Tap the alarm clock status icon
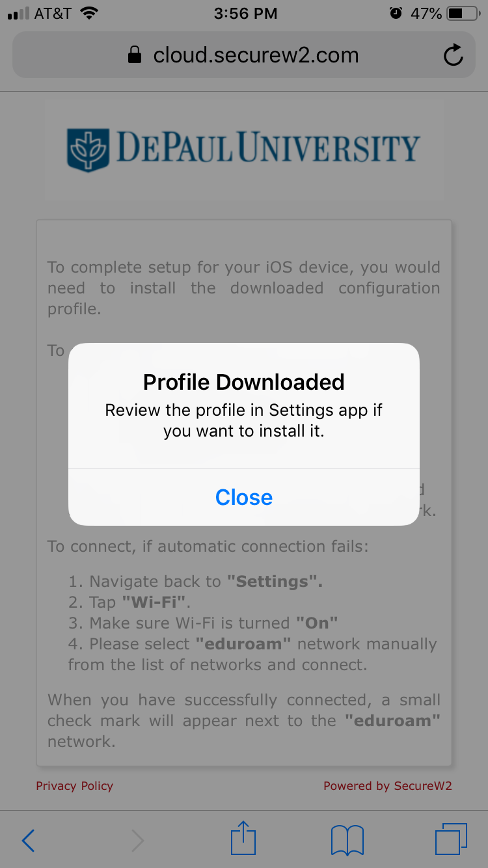488x868 pixels. tap(396, 13)
